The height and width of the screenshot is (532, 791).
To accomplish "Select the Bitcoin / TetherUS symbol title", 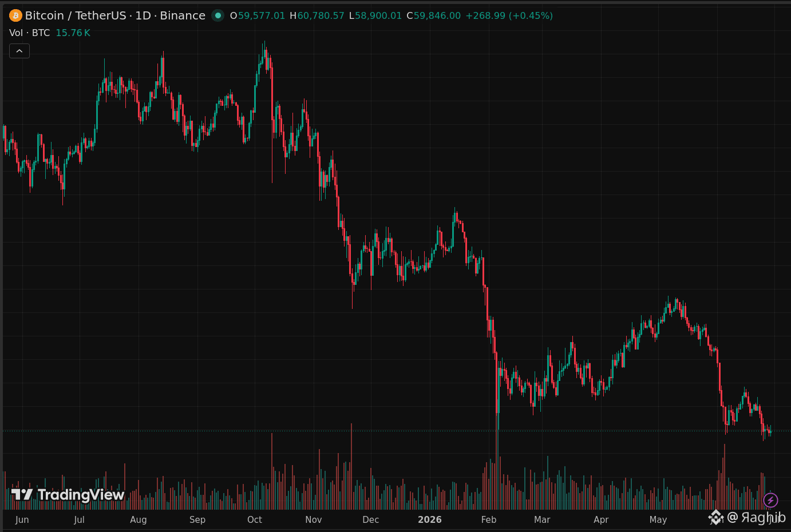I will pyautogui.click(x=115, y=15).
